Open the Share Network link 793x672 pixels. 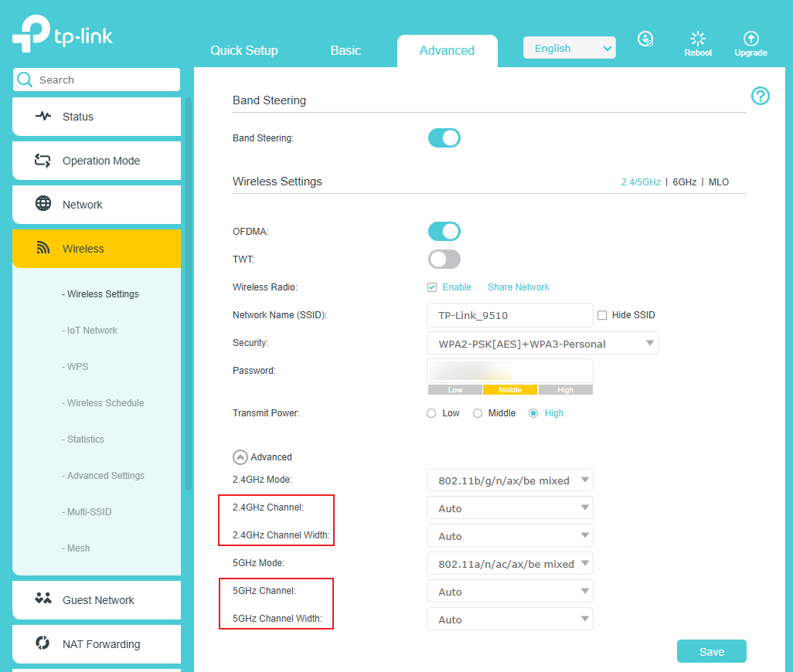point(518,287)
